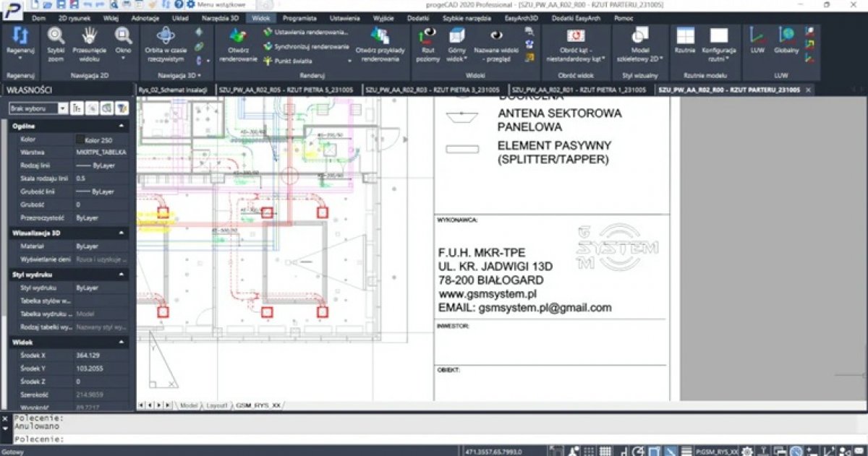The width and height of the screenshot is (868, 456).
Task: Close the RZUT PARTERU document tab
Action: click(809, 90)
